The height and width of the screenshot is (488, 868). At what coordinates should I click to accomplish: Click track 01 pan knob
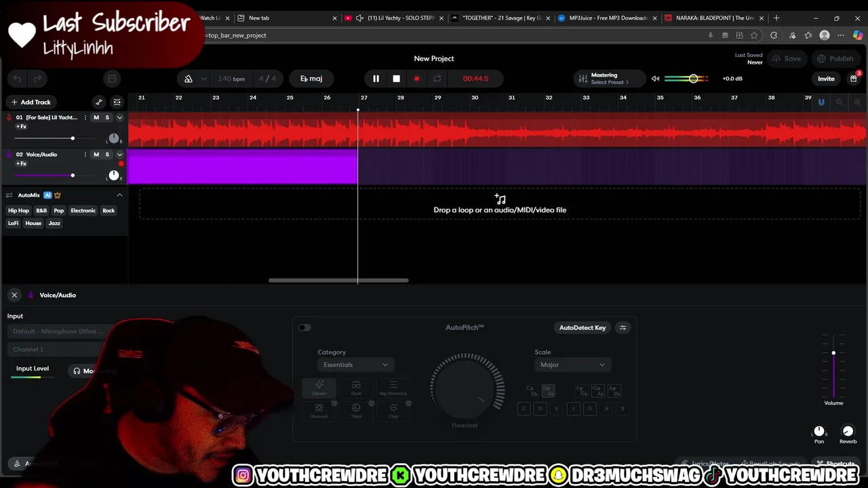(114, 138)
